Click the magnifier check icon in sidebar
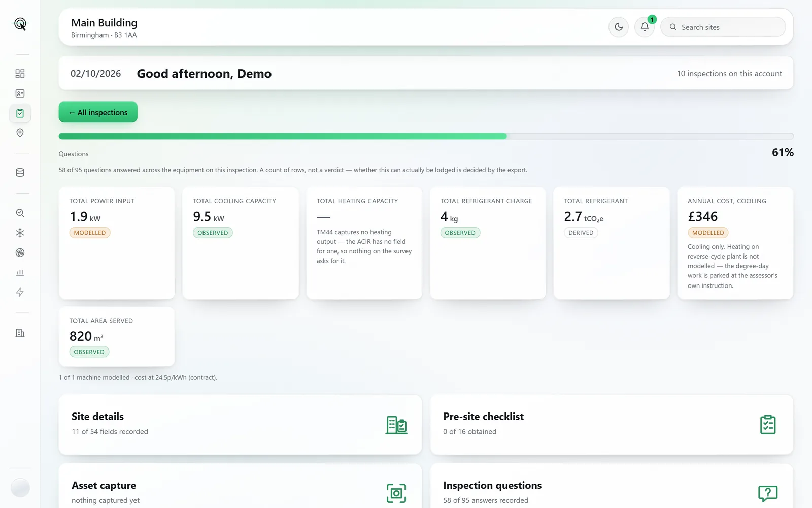The width and height of the screenshot is (812, 508). click(x=20, y=213)
